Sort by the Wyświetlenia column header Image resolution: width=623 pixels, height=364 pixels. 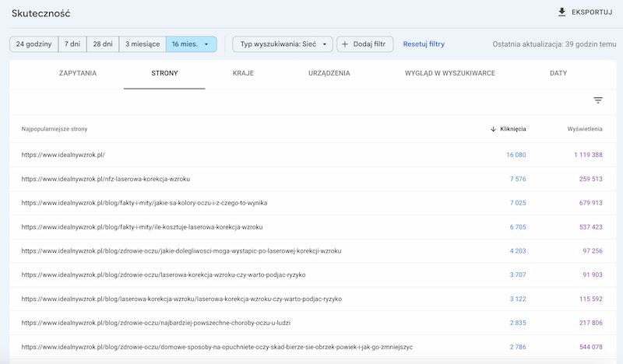click(x=585, y=129)
